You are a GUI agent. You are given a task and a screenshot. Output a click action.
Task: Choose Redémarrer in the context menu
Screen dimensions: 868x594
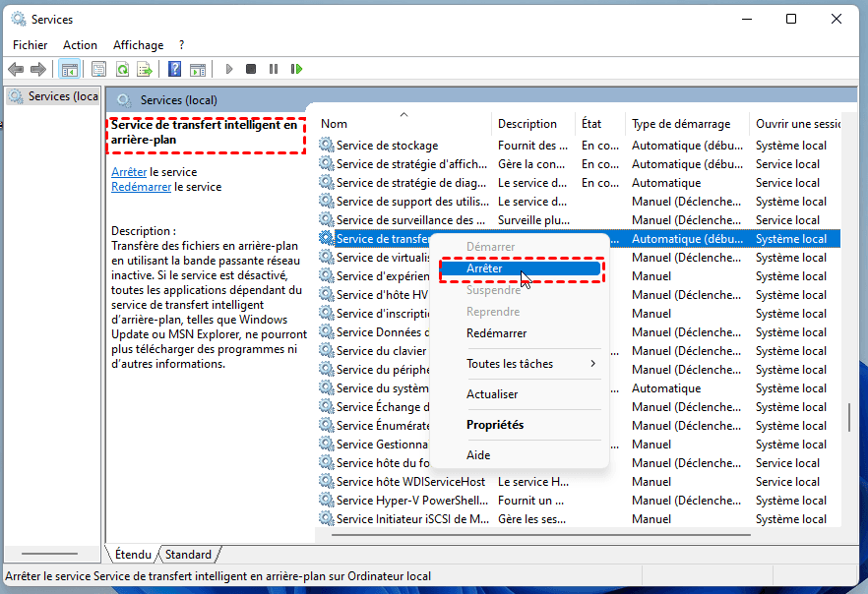pyautogui.click(x=521, y=333)
